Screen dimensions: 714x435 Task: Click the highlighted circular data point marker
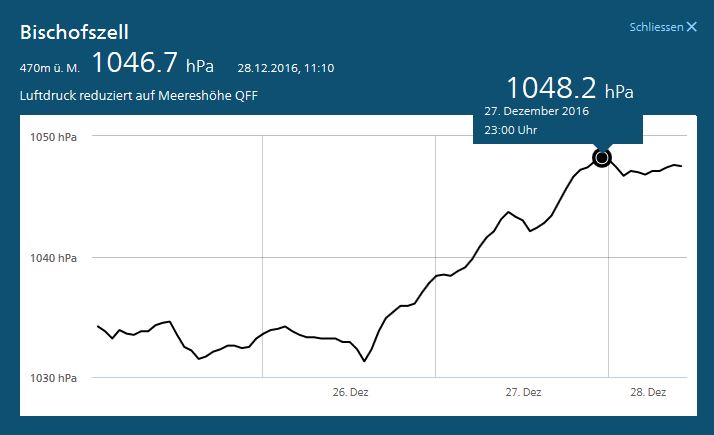pos(602,157)
